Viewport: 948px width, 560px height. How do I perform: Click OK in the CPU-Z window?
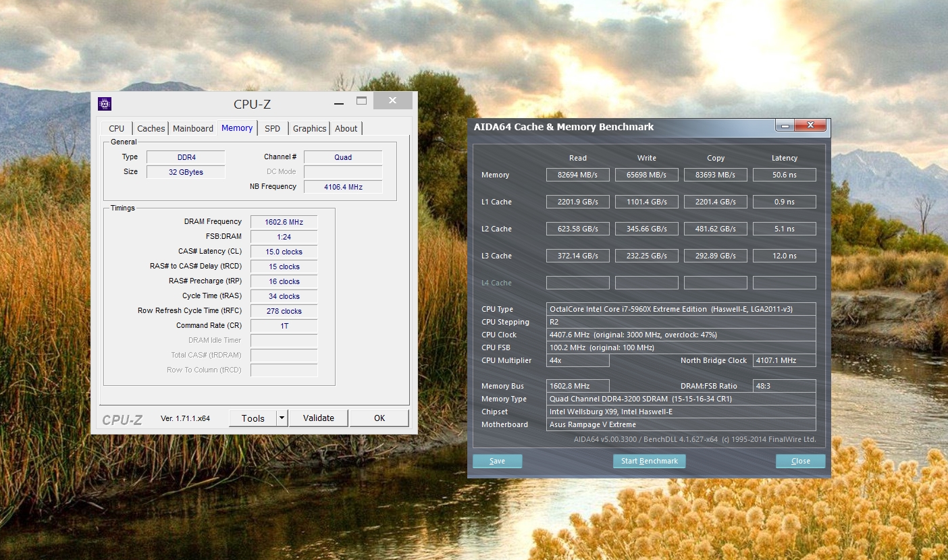(x=379, y=418)
